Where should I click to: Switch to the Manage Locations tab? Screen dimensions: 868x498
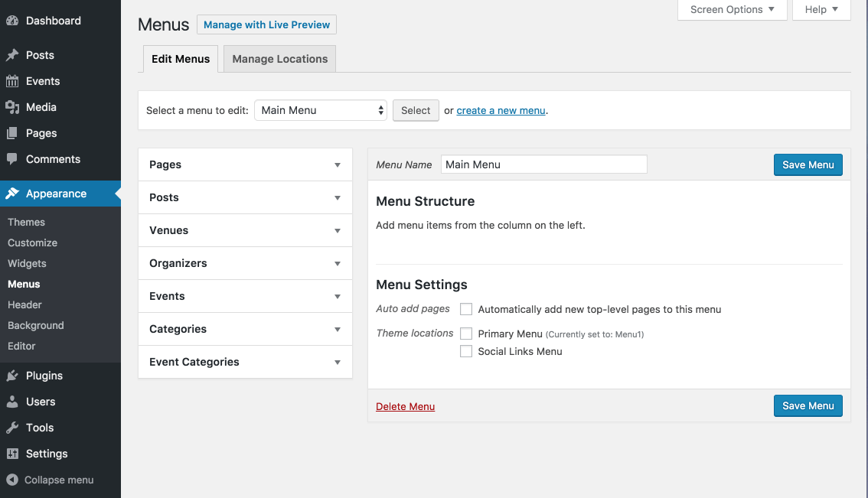point(279,58)
